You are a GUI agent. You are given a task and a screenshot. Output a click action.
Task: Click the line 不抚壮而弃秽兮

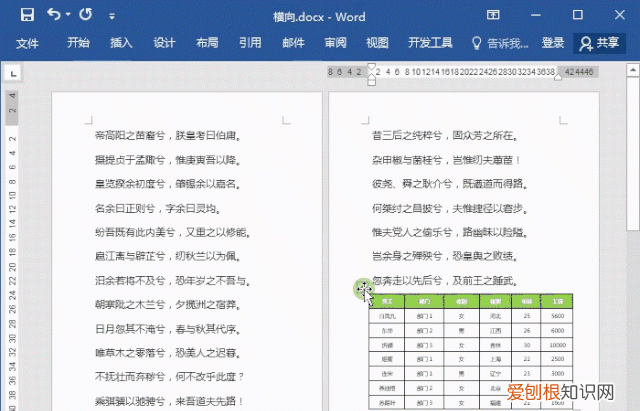point(169,377)
